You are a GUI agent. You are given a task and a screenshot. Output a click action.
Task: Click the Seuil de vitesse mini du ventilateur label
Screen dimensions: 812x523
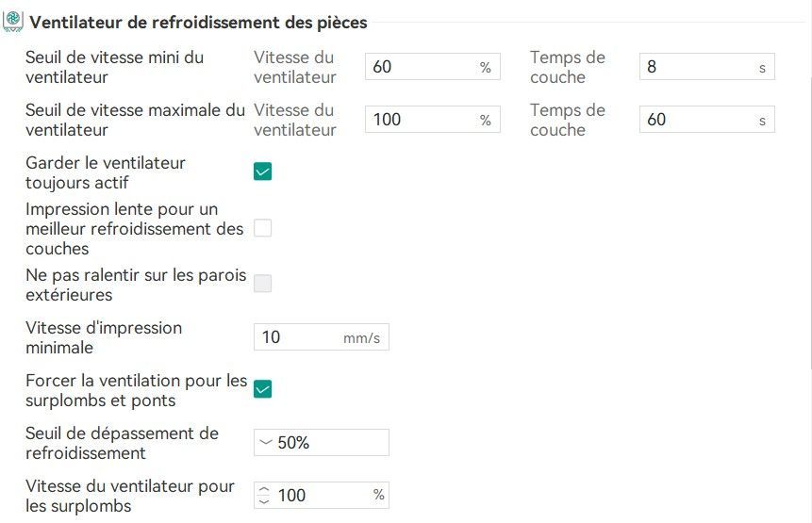point(114,67)
